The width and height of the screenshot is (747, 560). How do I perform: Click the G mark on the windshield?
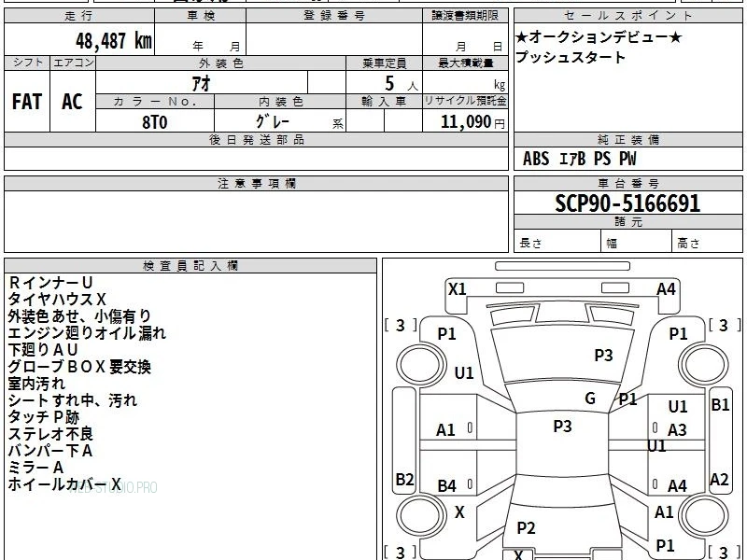pyautogui.click(x=590, y=399)
